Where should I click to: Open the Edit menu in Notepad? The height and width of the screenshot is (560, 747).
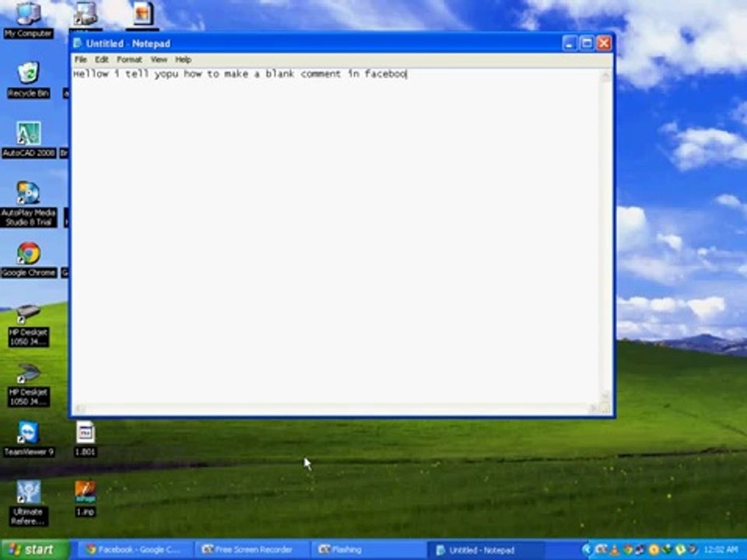click(101, 60)
